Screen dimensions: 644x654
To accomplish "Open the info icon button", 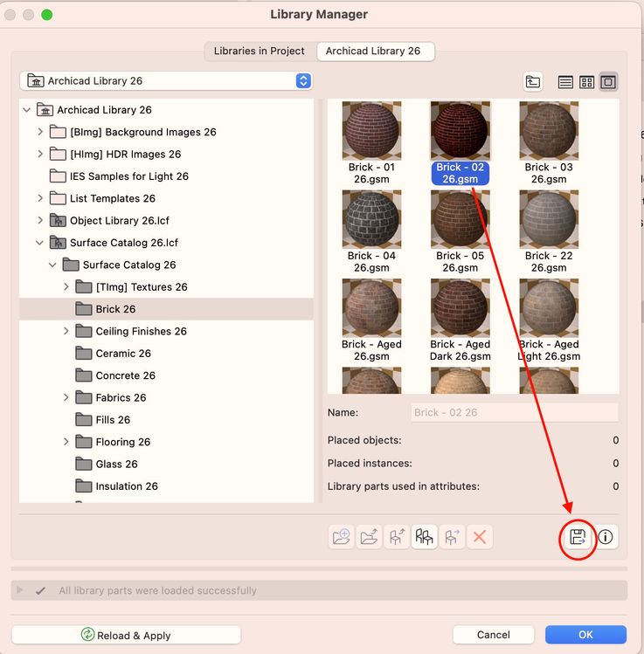I will [x=606, y=537].
